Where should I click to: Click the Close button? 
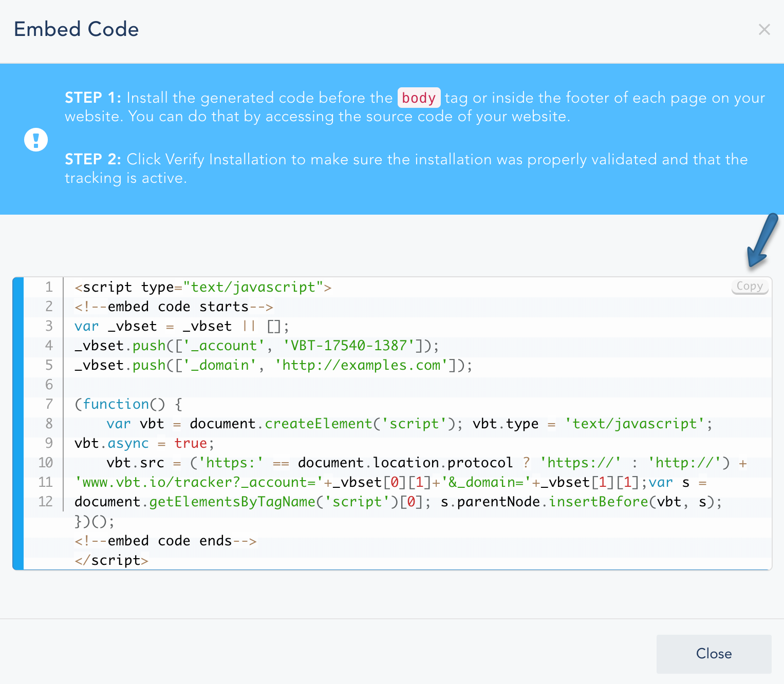pyautogui.click(x=714, y=654)
